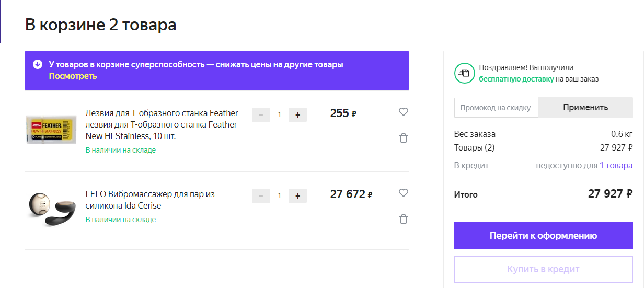Click Купить в кредит button
The image size is (644, 288).
(x=543, y=270)
